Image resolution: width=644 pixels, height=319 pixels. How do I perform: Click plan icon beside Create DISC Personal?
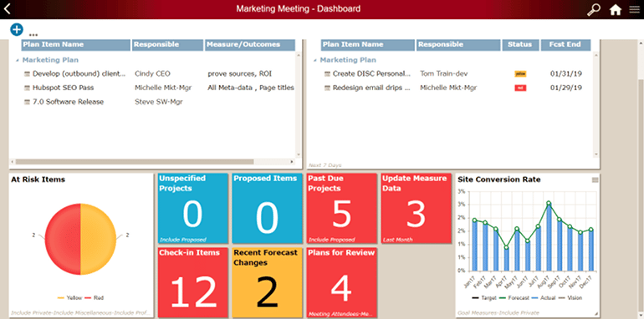coord(327,73)
